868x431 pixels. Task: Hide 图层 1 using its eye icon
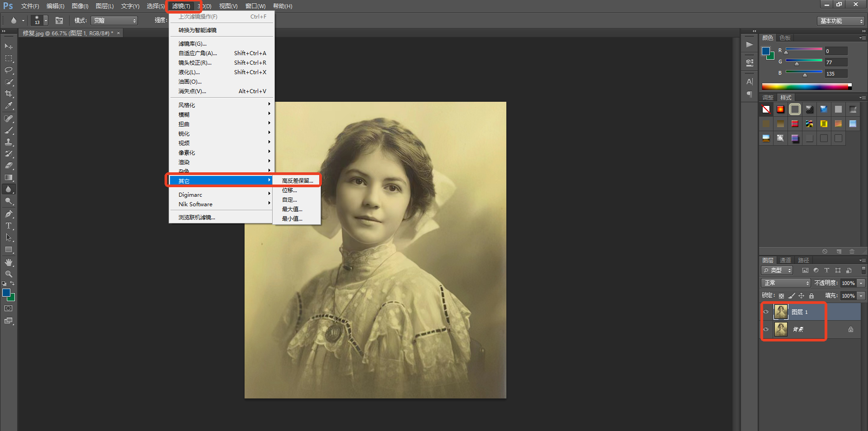(766, 312)
